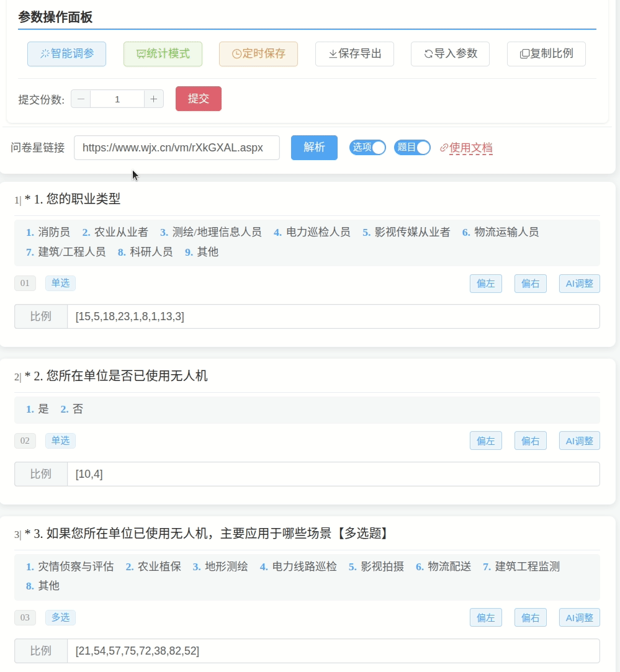This screenshot has height=672, width=620.
Task: Click the 提交份数 number input box
Action: click(x=117, y=99)
